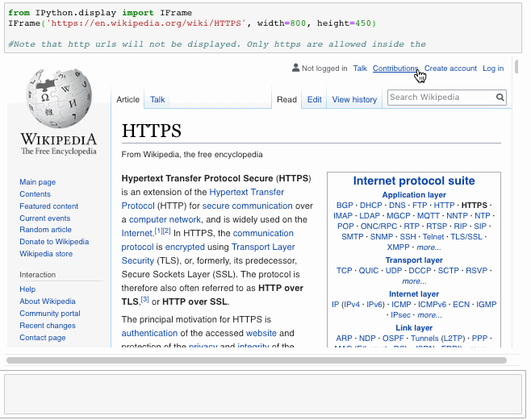Click the Donate to Wikipedia link
Screen dimensions: 531x420
click(54, 242)
